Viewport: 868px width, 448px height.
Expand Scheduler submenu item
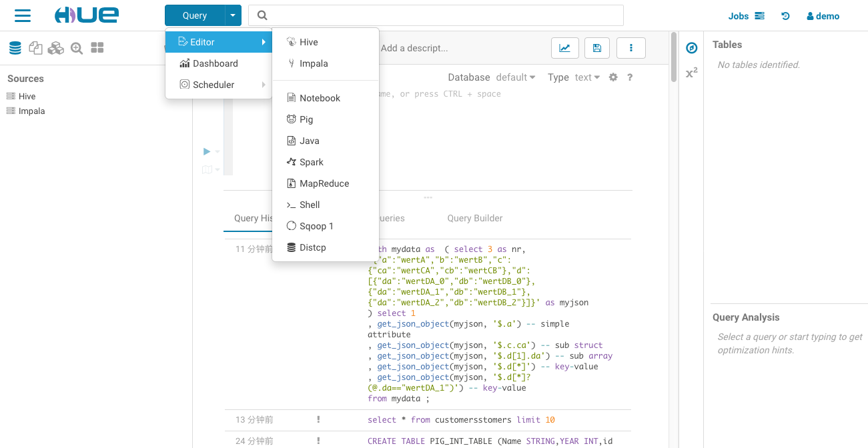coord(219,85)
